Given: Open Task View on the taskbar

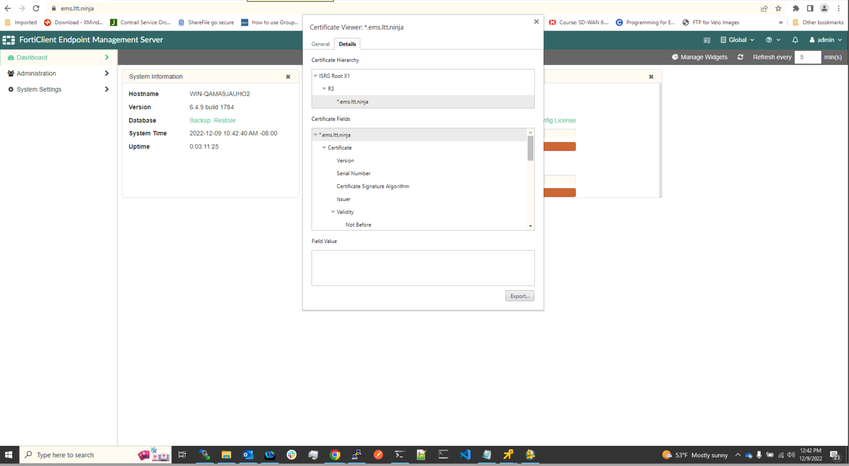Looking at the screenshot, I should [x=182, y=455].
